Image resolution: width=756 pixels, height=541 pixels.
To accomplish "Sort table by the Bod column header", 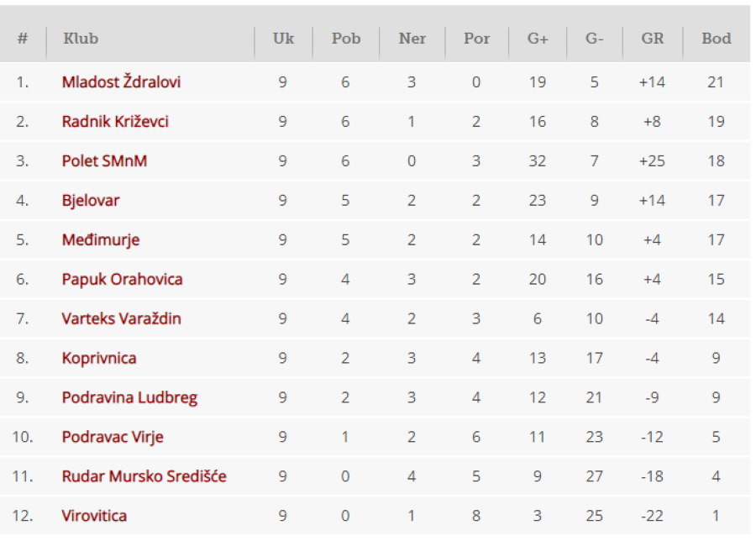I will (x=716, y=39).
